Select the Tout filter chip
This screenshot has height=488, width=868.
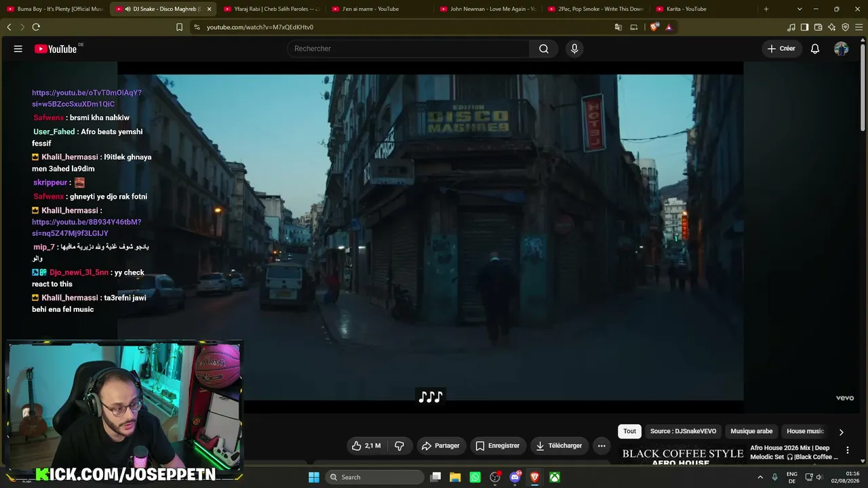pos(630,431)
